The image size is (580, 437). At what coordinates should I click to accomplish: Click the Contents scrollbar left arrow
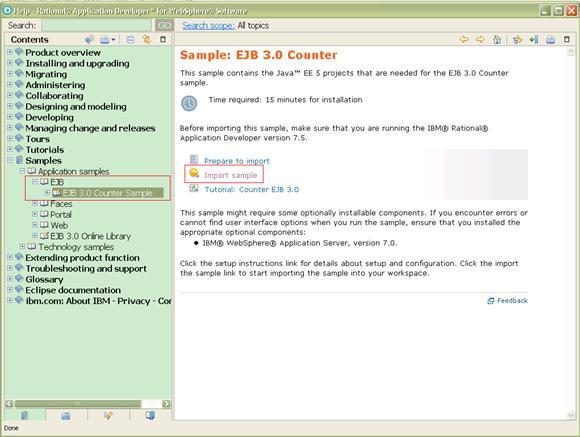point(9,404)
